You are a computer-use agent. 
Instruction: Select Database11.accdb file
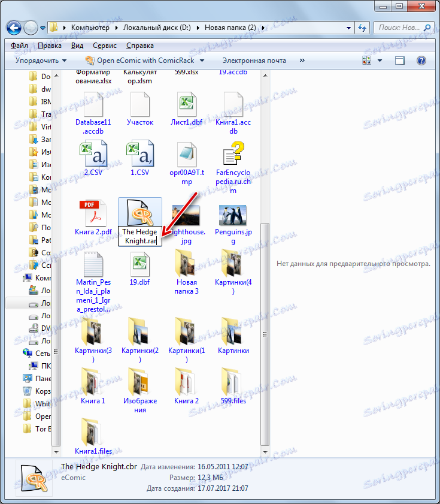point(93,113)
